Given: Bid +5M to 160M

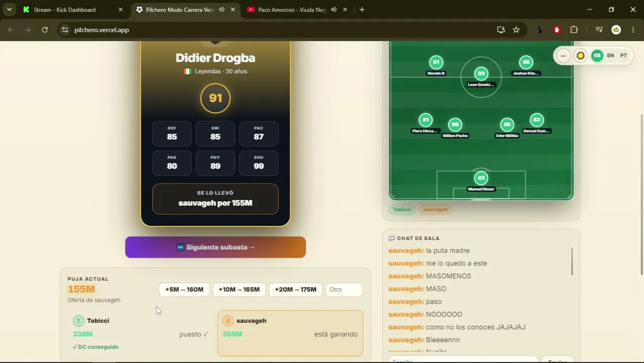Looking at the screenshot, I should [x=184, y=289].
